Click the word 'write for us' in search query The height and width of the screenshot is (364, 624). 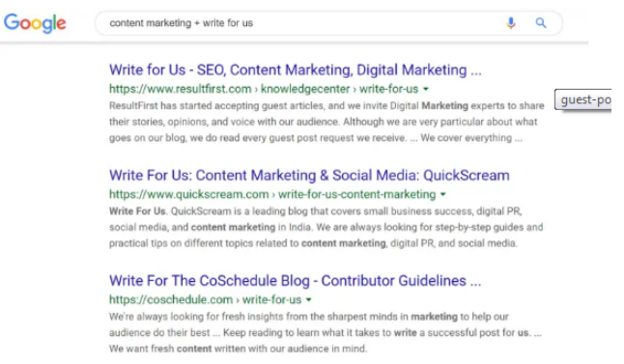click(228, 23)
